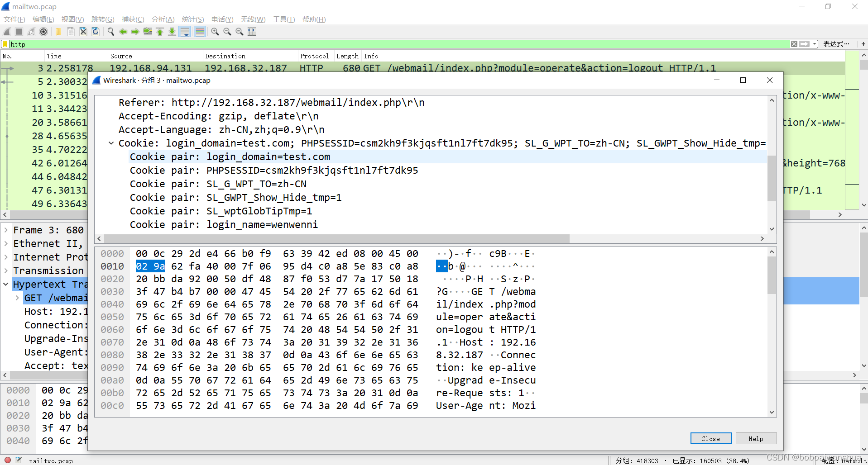Collapse Hypertext Transfer Protocol tree node
The width and height of the screenshot is (868, 465).
(6, 285)
